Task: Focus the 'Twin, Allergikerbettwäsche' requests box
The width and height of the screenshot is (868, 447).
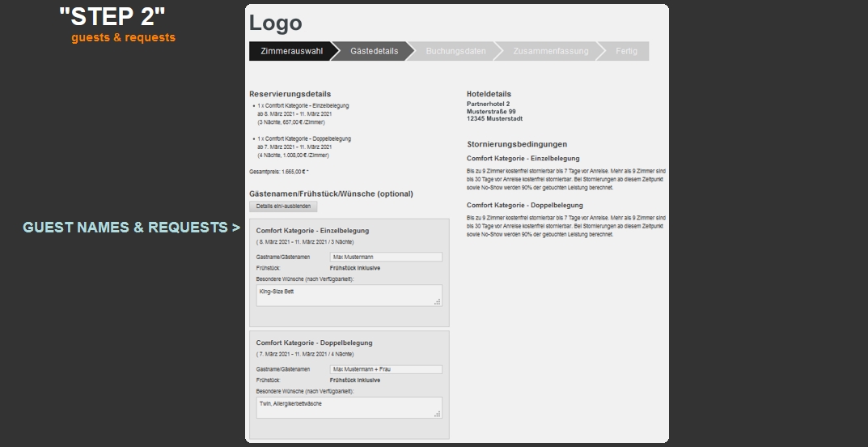Action: pos(348,407)
